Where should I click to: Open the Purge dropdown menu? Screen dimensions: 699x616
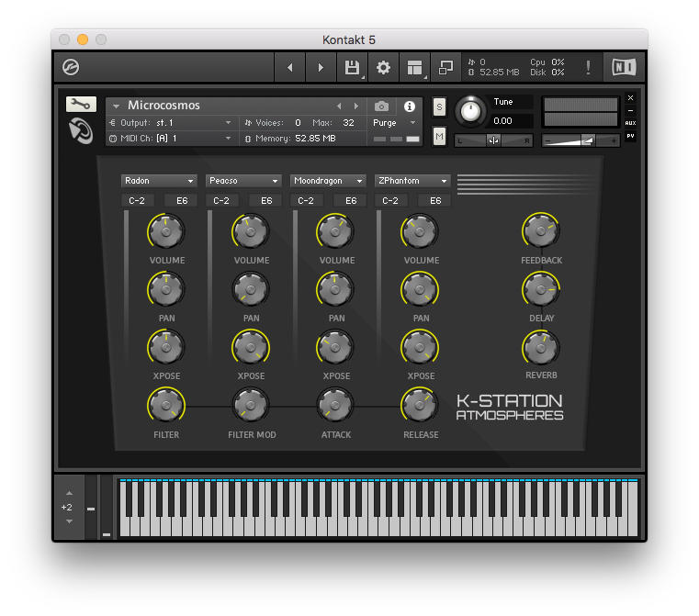click(x=394, y=122)
